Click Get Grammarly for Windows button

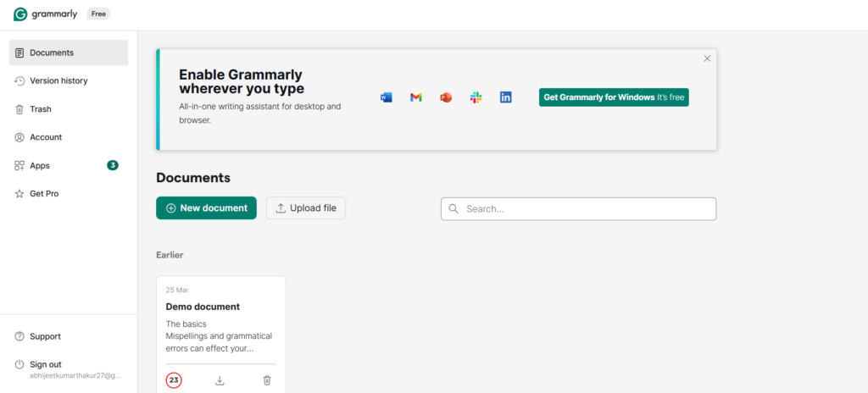coord(614,97)
